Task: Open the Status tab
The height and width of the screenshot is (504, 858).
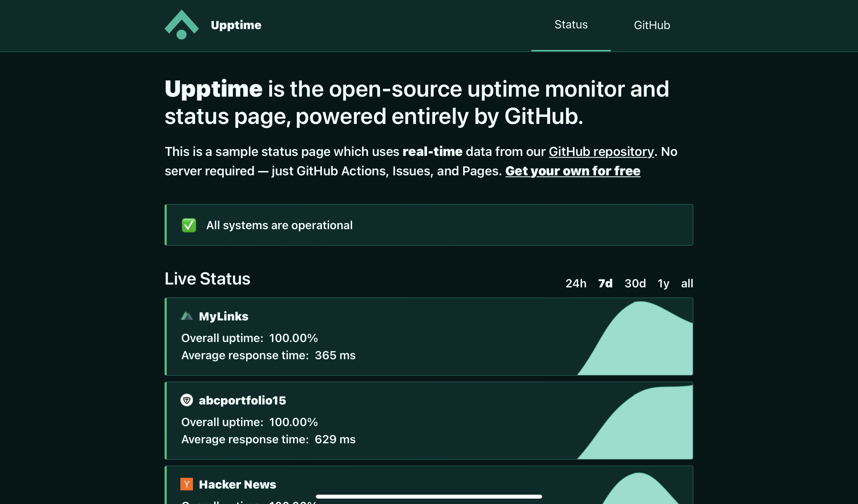Action: click(x=571, y=25)
